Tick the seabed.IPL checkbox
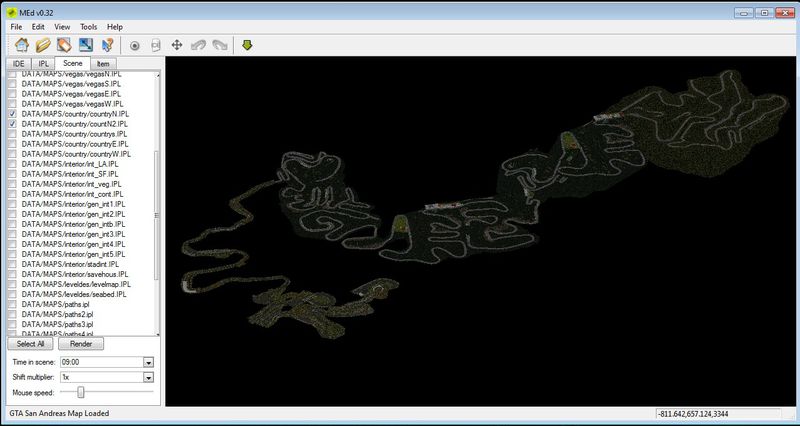The image size is (800, 426). pyautogui.click(x=13, y=294)
